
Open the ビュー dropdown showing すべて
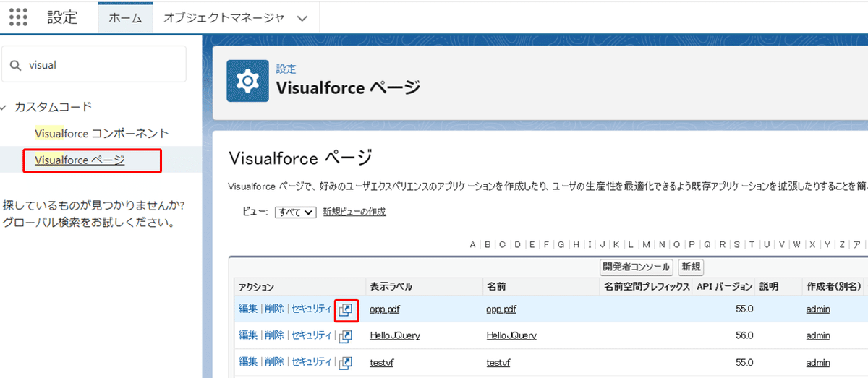point(296,212)
